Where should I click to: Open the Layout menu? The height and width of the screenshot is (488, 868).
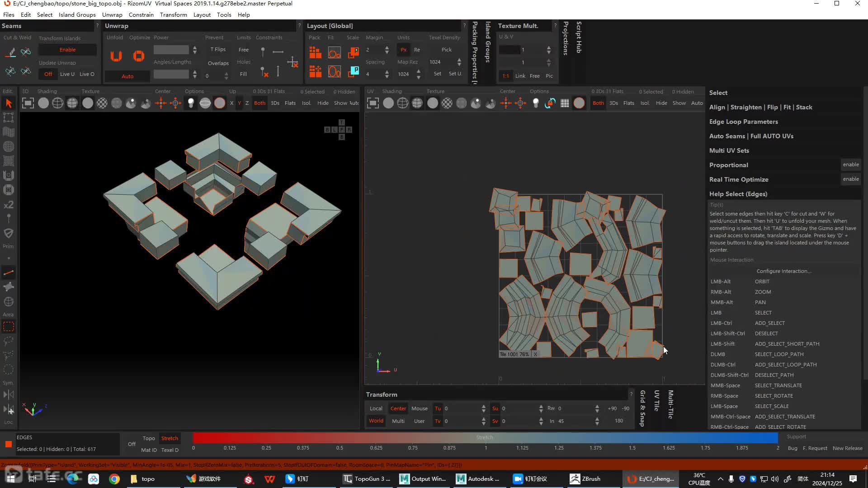[202, 14]
